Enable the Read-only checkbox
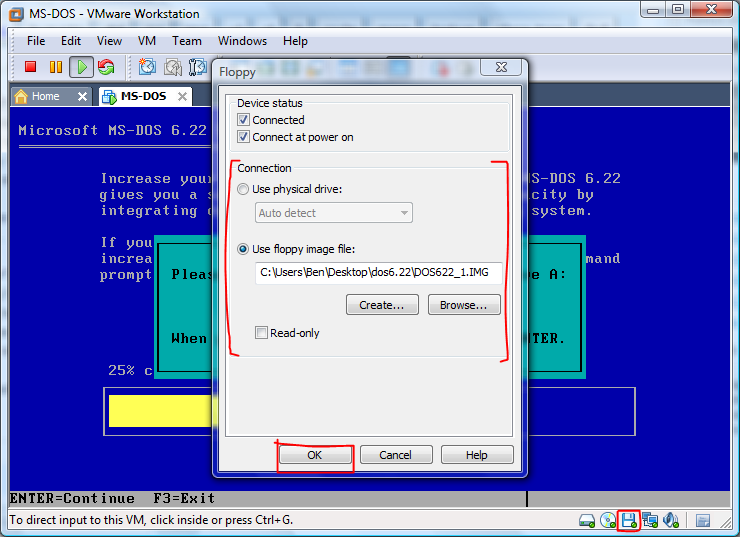 (x=261, y=333)
